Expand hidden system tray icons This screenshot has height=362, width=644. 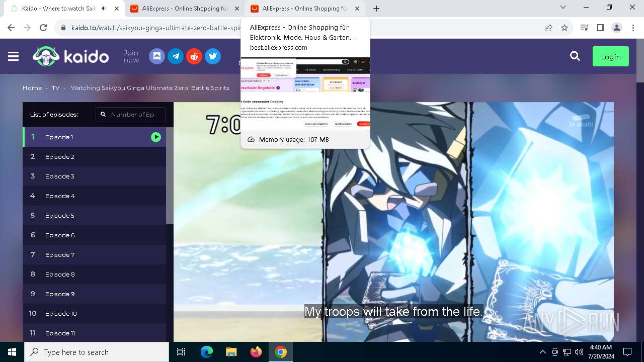point(542,352)
